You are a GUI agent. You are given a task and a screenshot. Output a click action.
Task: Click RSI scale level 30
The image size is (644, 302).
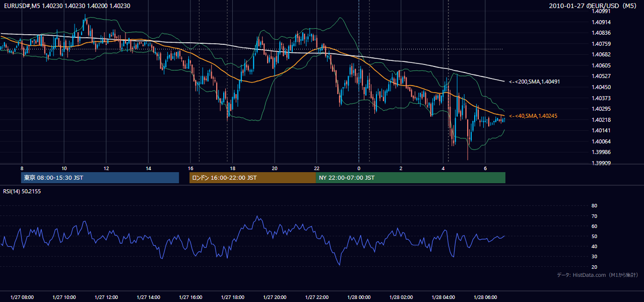(594, 256)
